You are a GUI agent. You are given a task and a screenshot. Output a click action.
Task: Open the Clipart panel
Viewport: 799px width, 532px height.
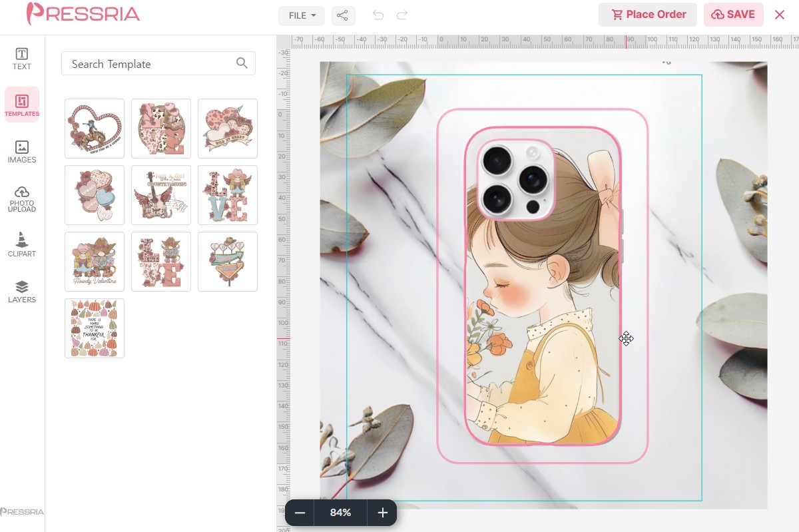pyautogui.click(x=22, y=245)
